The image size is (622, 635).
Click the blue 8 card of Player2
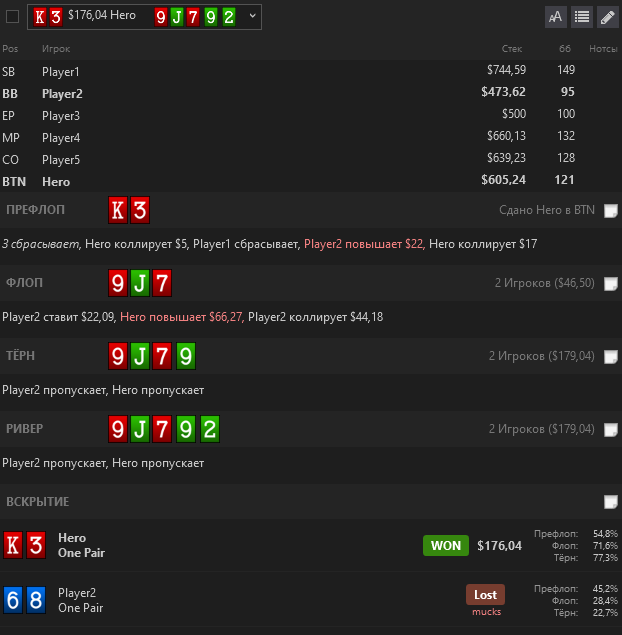36,600
